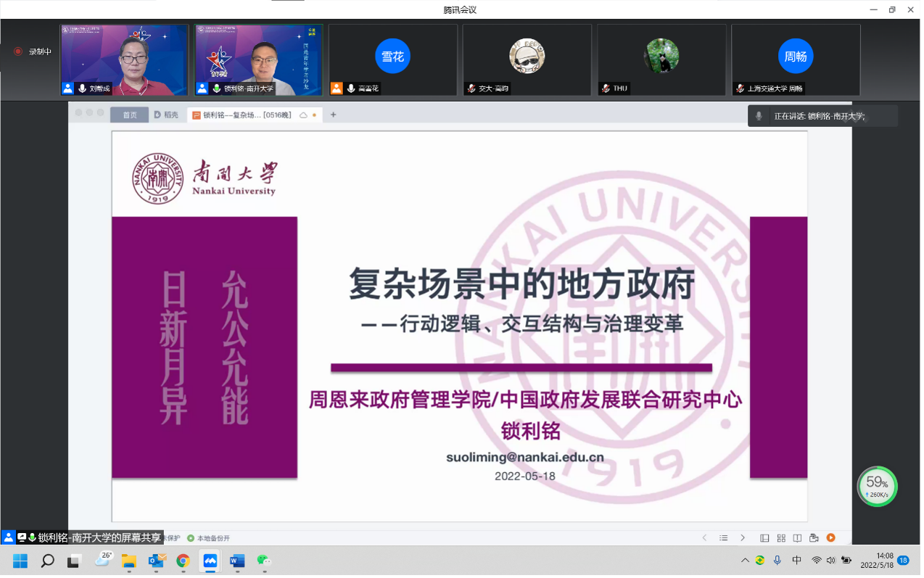Click the date 2022-05-18 on the slide
Viewport: 924px width, 578px height.
pos(525,476)
